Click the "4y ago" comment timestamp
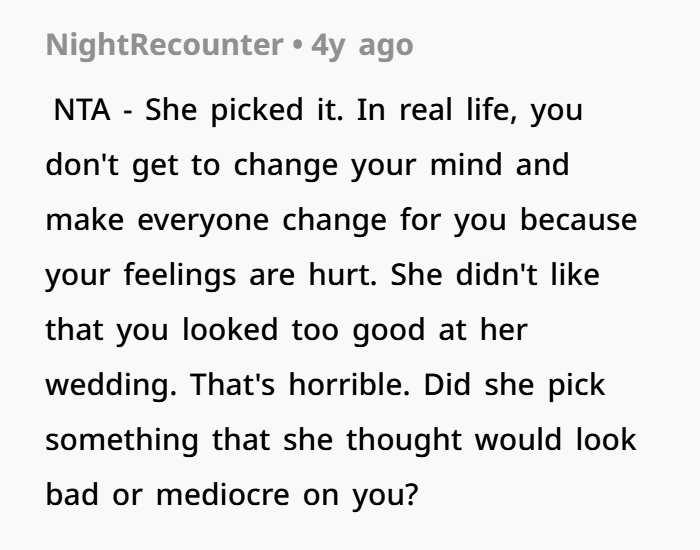700x550 pixels. click(x=362, y=46)
